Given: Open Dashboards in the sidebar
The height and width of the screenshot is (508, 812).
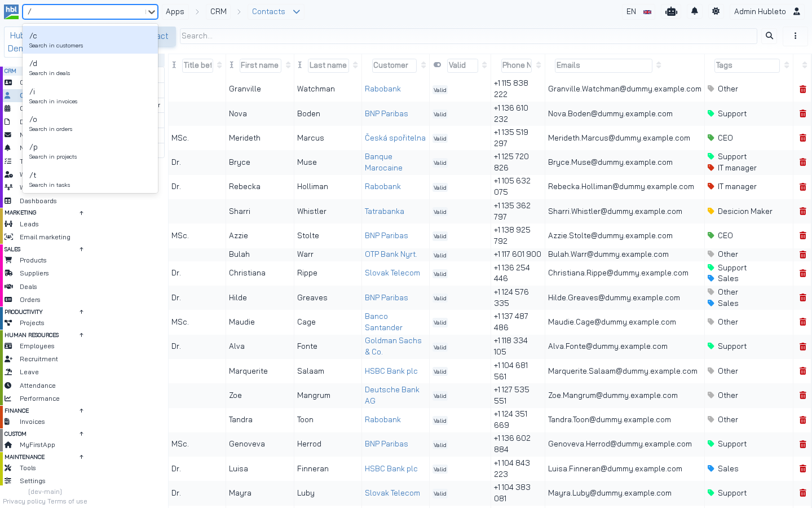Looking at the screenshot, I should [x=38, y=201].
